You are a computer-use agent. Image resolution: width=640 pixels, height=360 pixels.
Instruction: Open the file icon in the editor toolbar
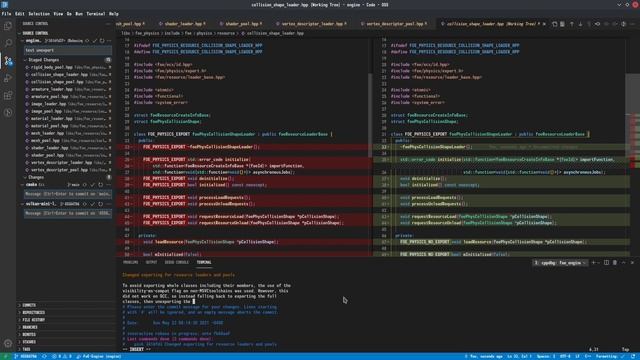tap(554, 24)
